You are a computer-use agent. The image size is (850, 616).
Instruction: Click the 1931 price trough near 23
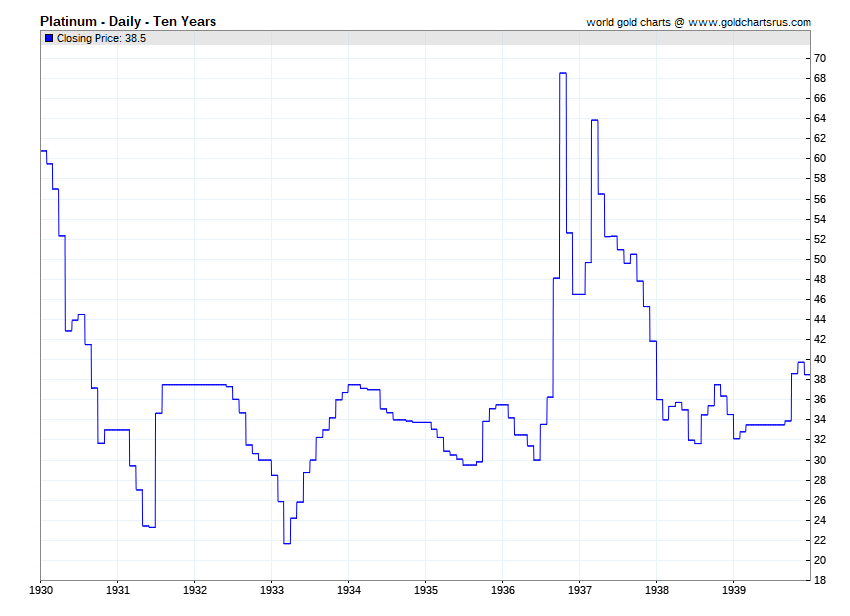coord(150,526)
